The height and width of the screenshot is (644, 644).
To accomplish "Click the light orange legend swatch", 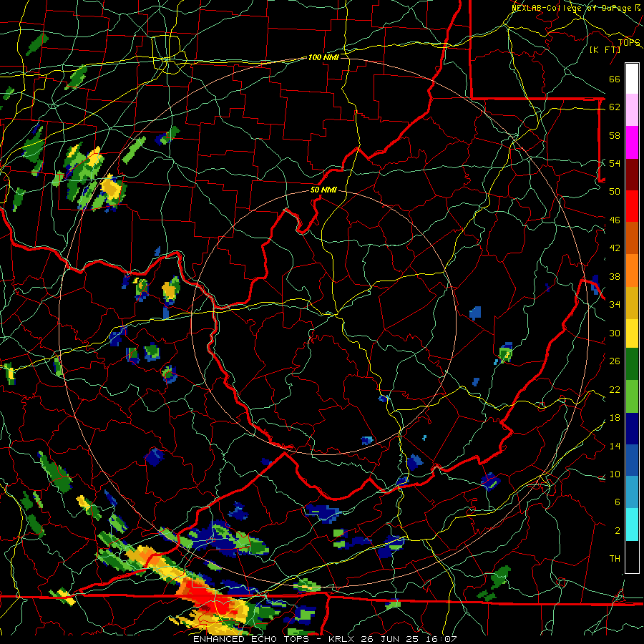I will 632,270.
